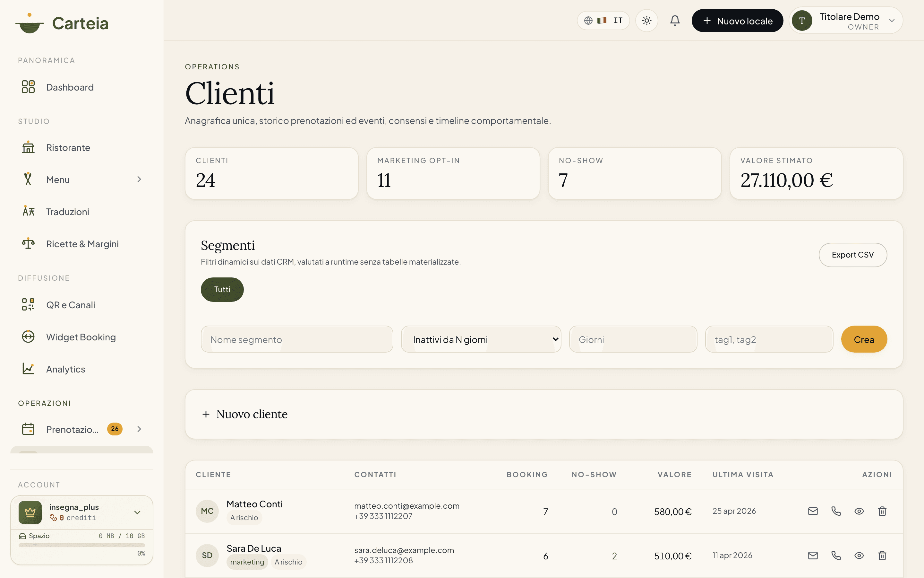Click the Traduzioni language icon

pyautogui.click(x=28, y=211)
